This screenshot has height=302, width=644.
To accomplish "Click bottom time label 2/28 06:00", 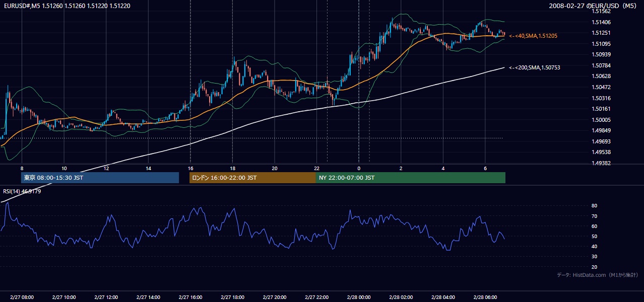I will coord(485,297).
